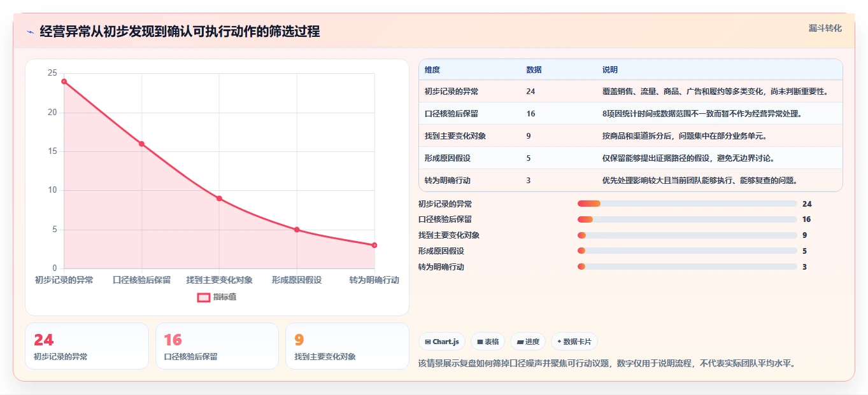Select the 表格 chip
The width and height of the screenshot is (868, 395).
pyautogui.click(x=488, y=342)
